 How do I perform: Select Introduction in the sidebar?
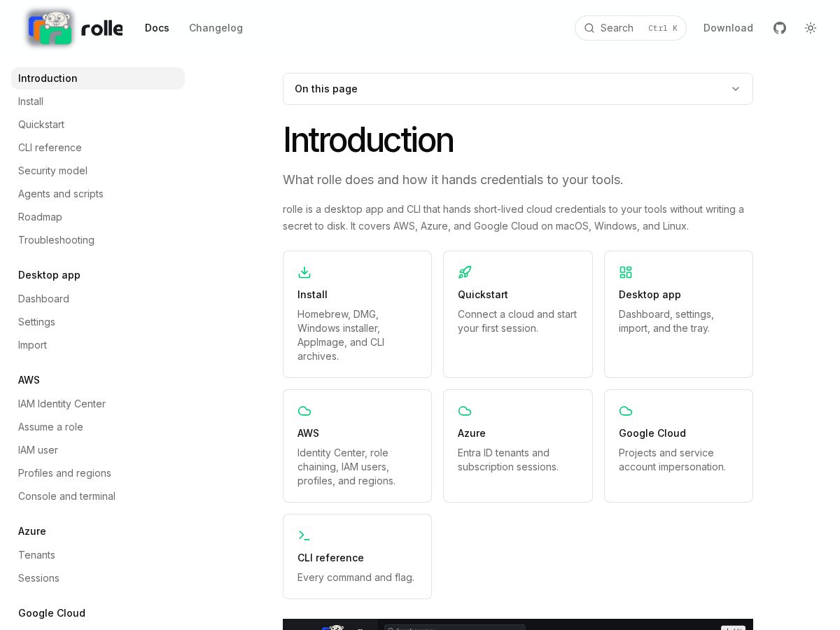[x=98, y=78]
